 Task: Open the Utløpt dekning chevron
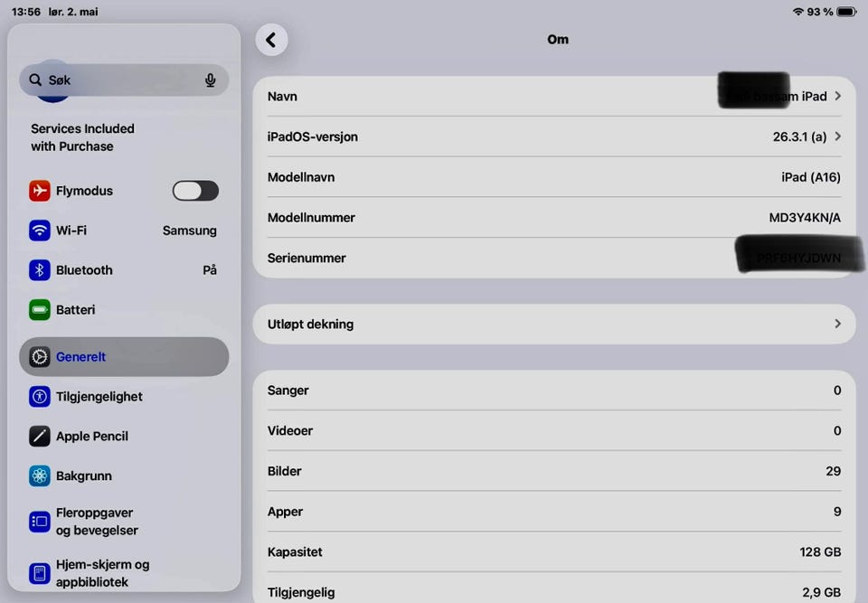(x=837, y=324)
